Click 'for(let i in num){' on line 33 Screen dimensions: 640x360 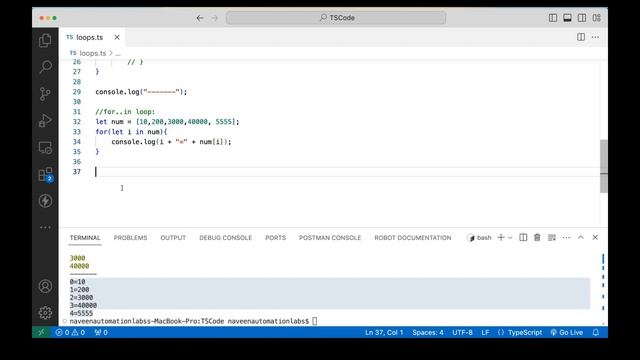coord(131,132)
